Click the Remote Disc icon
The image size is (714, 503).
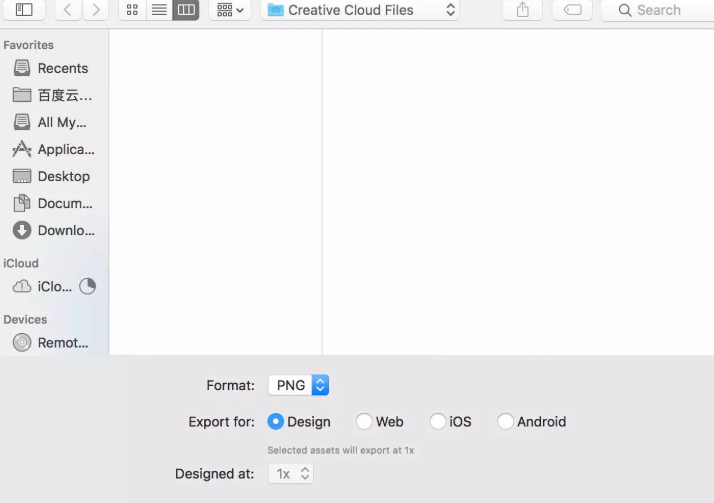point(22,343)
